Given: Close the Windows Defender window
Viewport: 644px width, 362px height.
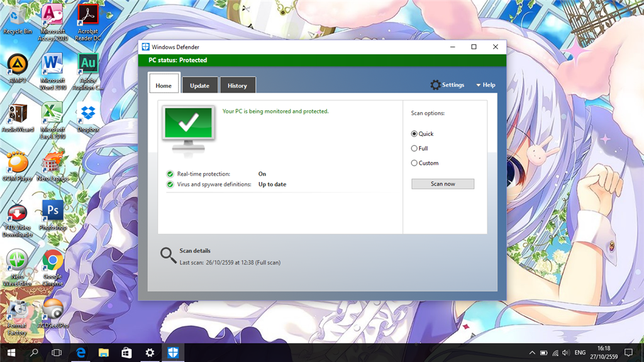Looking at the screenshot, I should click(x=496, y=47).
